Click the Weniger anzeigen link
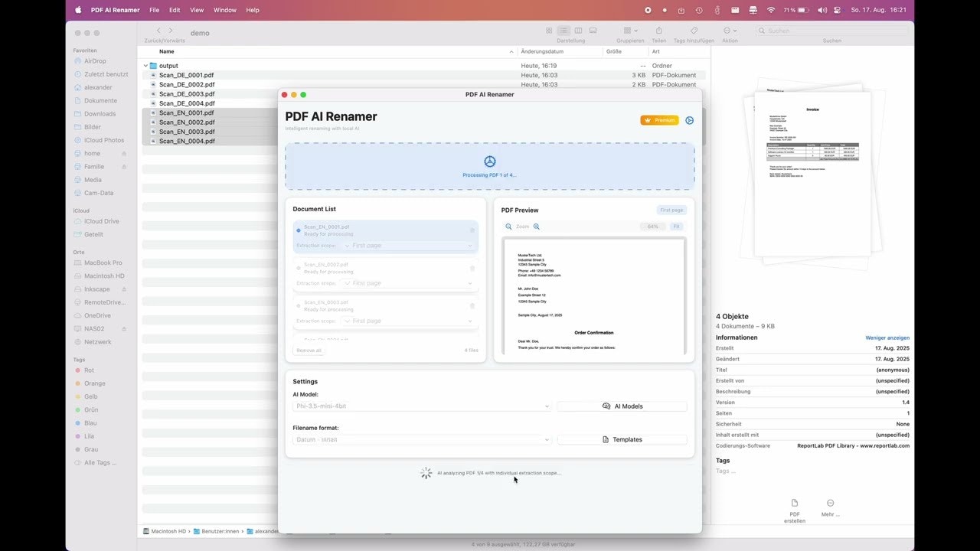 pyautogui.click(x=887, y=337)
